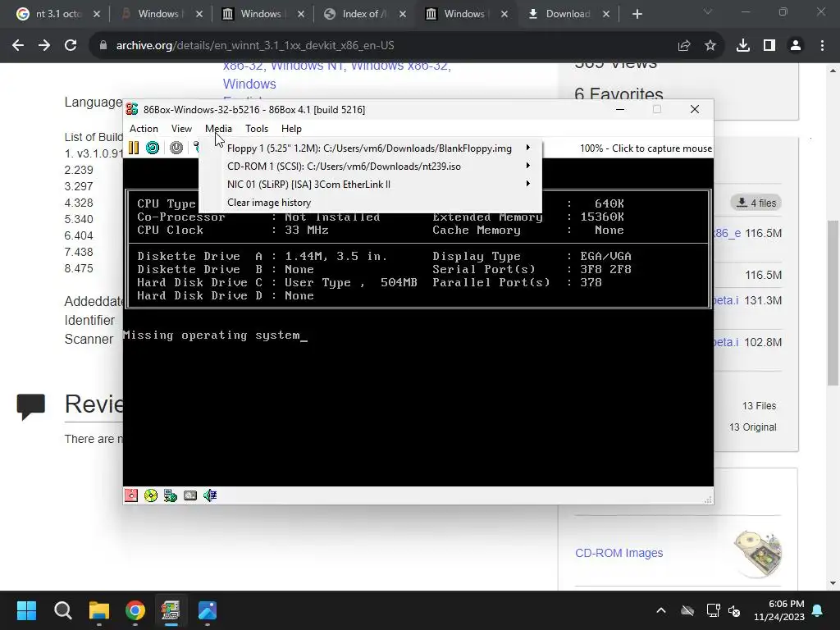Expand CD-ROM 1 (SCSI) submenu arrow
This screenshot has width=840, height=630.
point(528,166)
